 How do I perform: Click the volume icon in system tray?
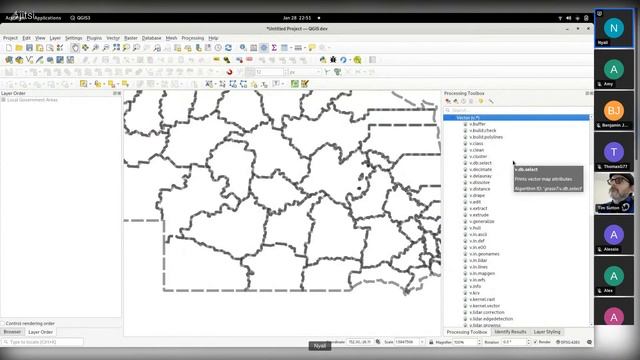point(569,18)
